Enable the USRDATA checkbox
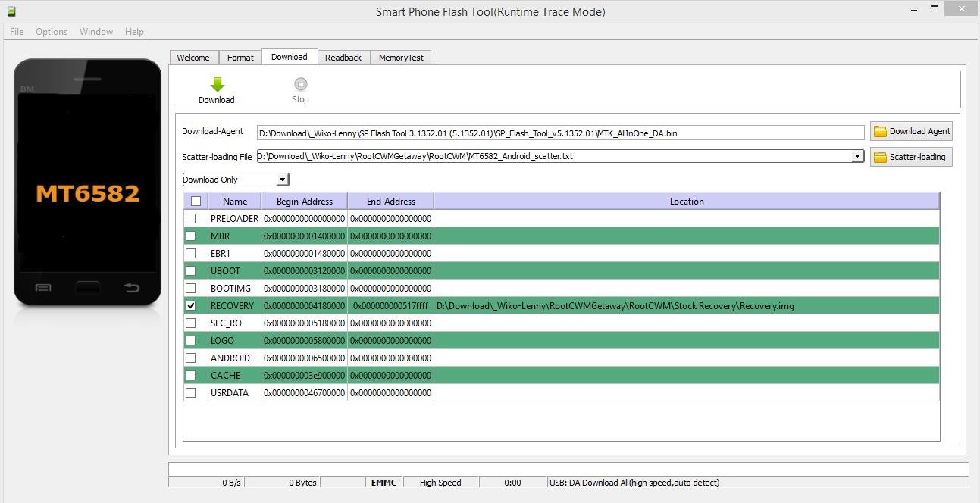Image resolution: width=980 pixels, height=503 pixels. point(191,392)
